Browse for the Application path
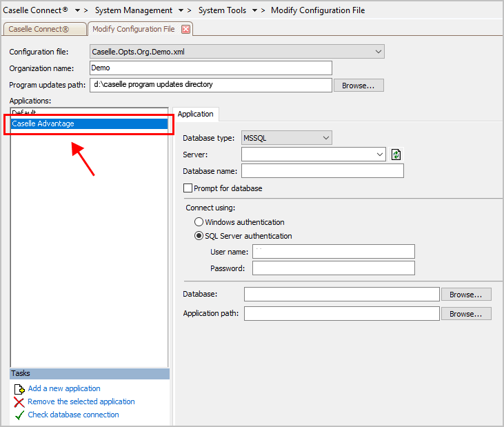The image size is (504, 427). pos(466,314)
